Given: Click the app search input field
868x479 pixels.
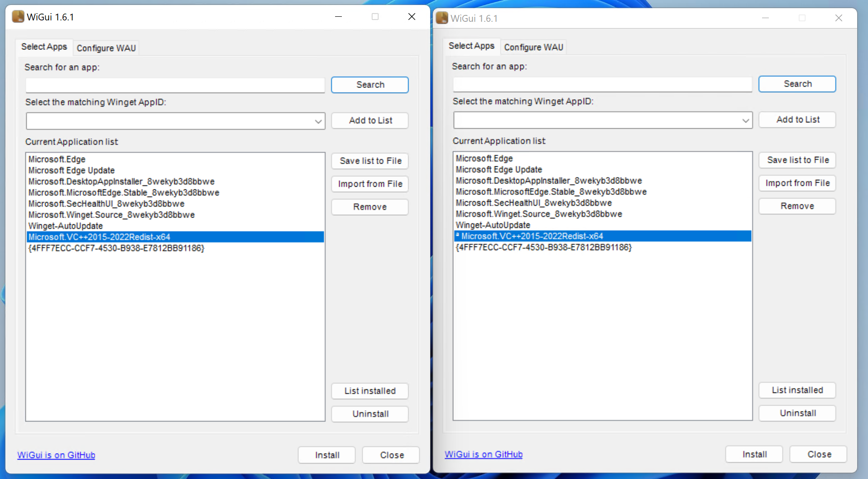Looking at the screenshot, I should 175,85.
